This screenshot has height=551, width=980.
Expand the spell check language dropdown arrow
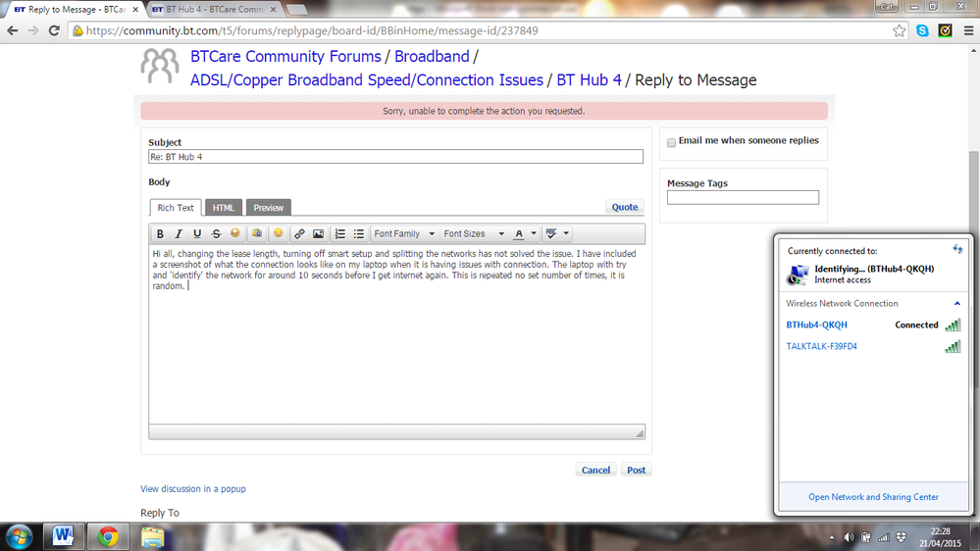pos(566,233)
